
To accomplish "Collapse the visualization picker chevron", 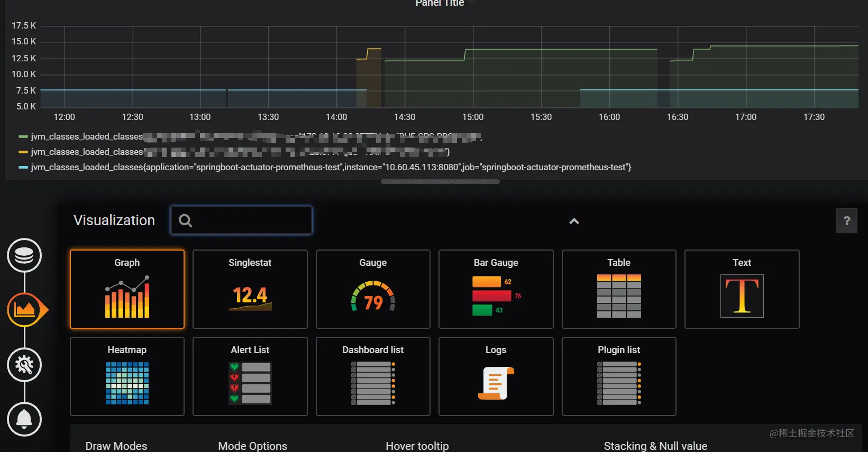I will [574, 222].
